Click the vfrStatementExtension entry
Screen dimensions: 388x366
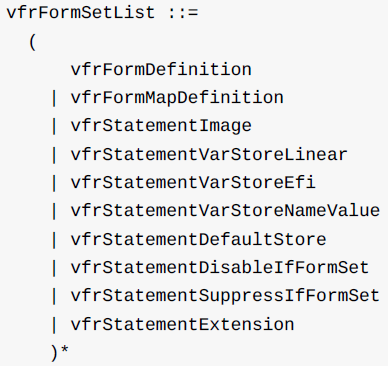click(182, 324)
